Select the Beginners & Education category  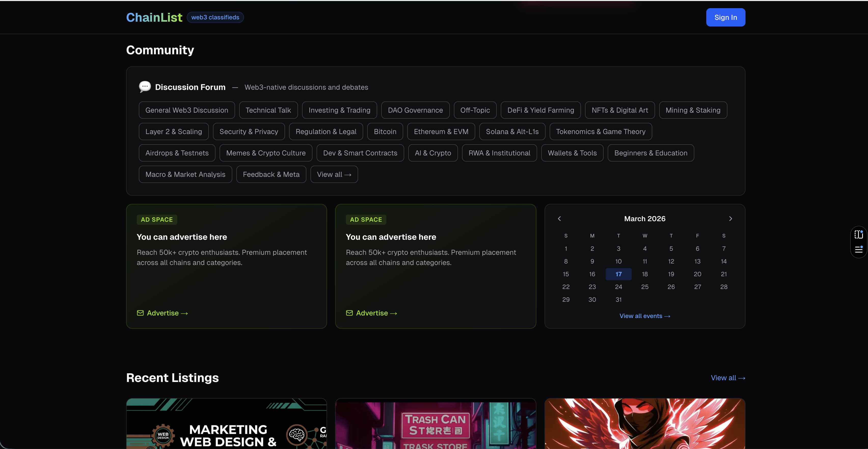(x=651, y=153)
